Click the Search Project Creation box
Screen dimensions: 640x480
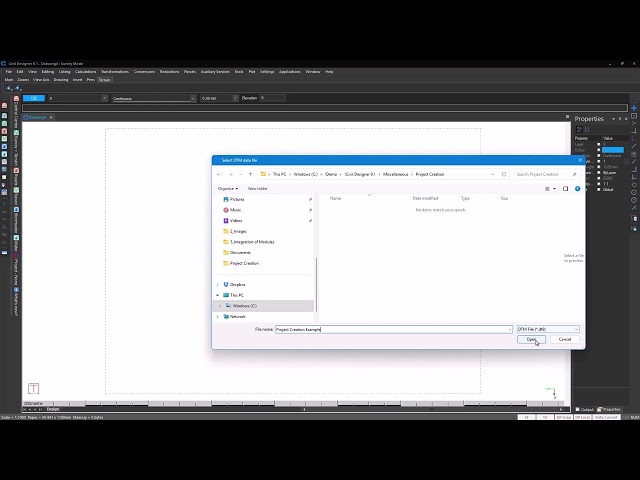click(546, 174)
